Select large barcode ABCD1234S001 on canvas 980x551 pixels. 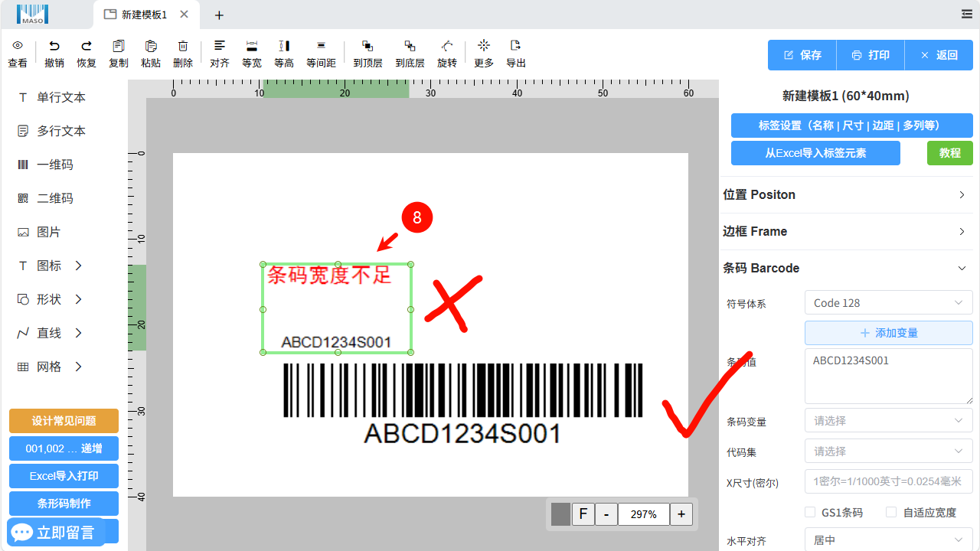(x=462, y=404)
